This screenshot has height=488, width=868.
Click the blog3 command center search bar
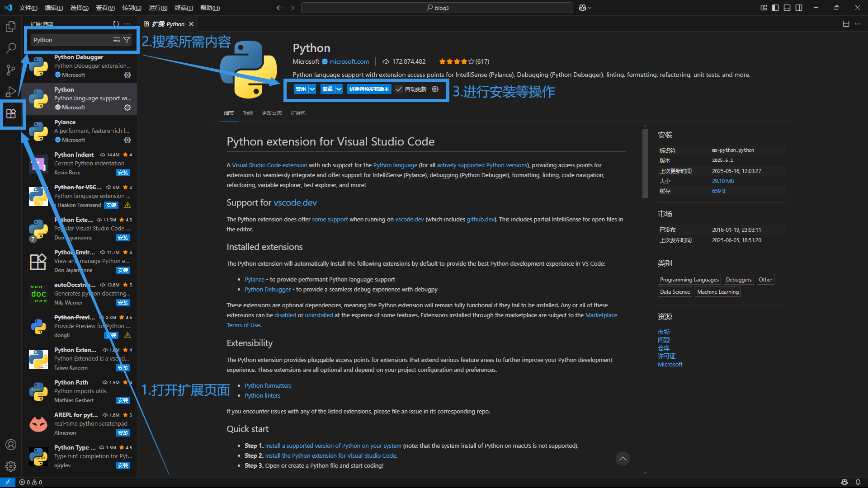(x=437, y=8)
